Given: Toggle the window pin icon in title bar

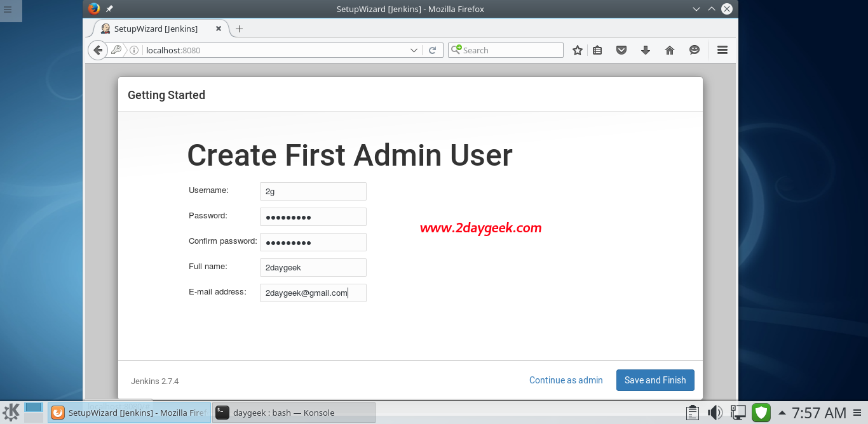Looking at the screenshot, I should pos(109,9).
